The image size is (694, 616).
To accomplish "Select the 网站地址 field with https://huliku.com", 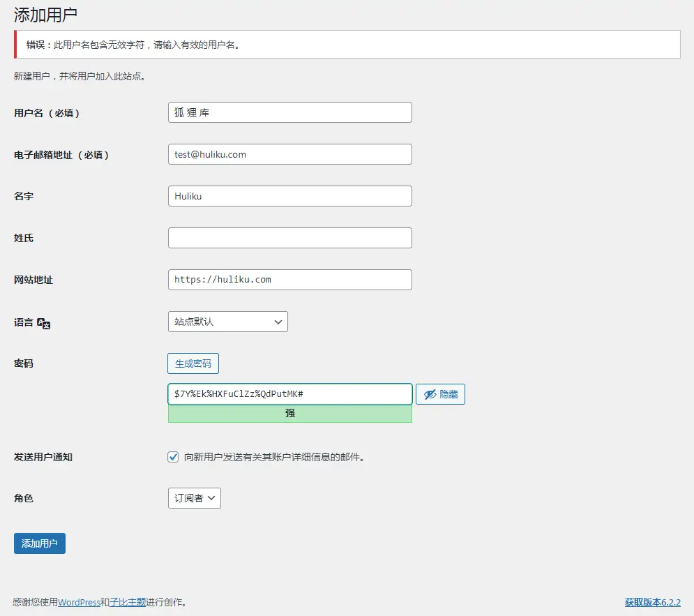I will [x=289, y=280].
